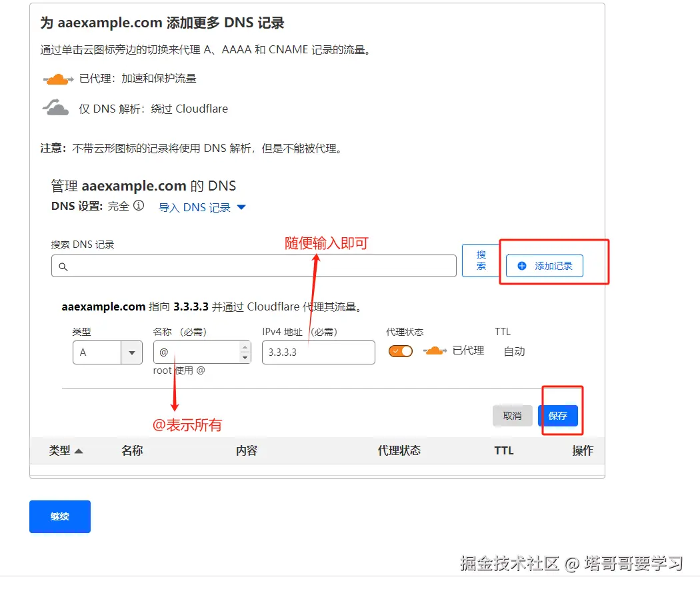Click the 已代理 status label next to toggle
700x589 pixels.
[x=468, y=350]
